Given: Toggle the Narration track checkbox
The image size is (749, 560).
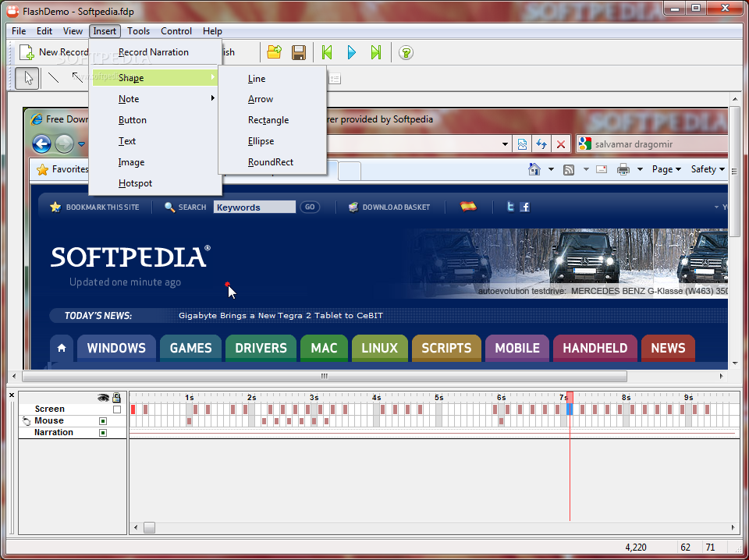Looking at the screenshot, I should pyautogui.click(x=103, y=433).
